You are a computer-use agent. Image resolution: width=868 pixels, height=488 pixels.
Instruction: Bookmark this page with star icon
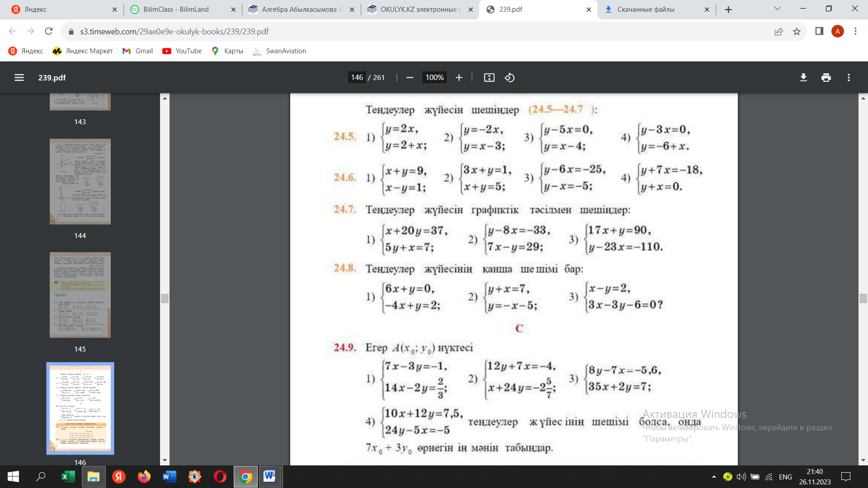tap(797, 32)
